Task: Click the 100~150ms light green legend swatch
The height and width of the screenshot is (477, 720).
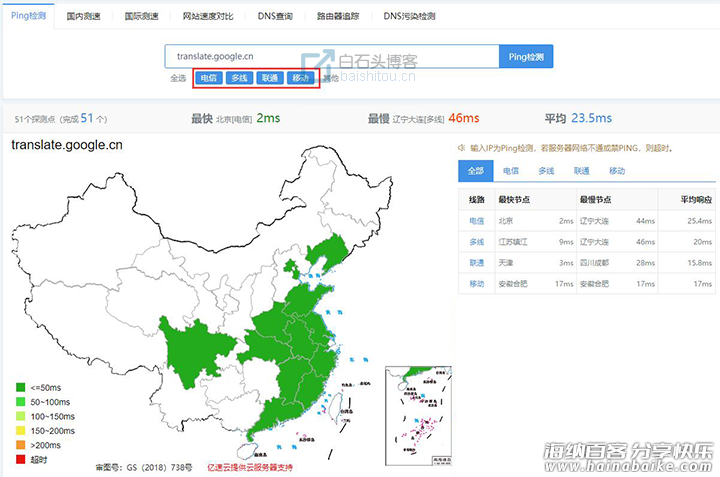Action: (x=21, y=416)
